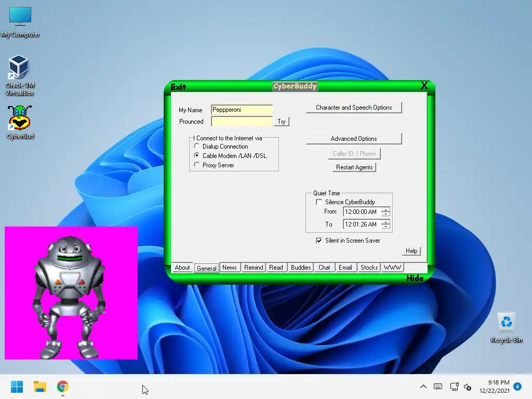The width and height of the screenshot is (532, 399).
Task: Open the clock showing 9:18 PM
Action: (495, 387)
